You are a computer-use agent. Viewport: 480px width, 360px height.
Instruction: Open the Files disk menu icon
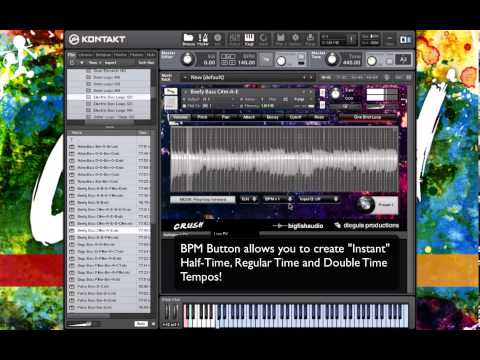point(280,39)
